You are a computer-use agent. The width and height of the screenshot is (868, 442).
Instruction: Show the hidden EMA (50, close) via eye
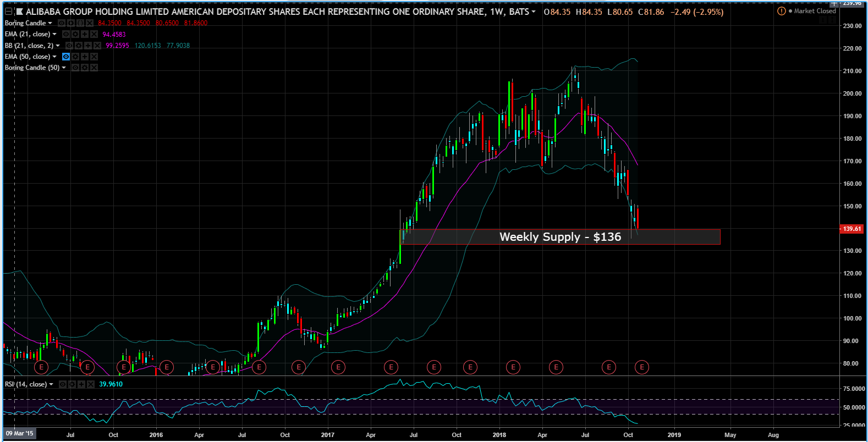(66, 57)
